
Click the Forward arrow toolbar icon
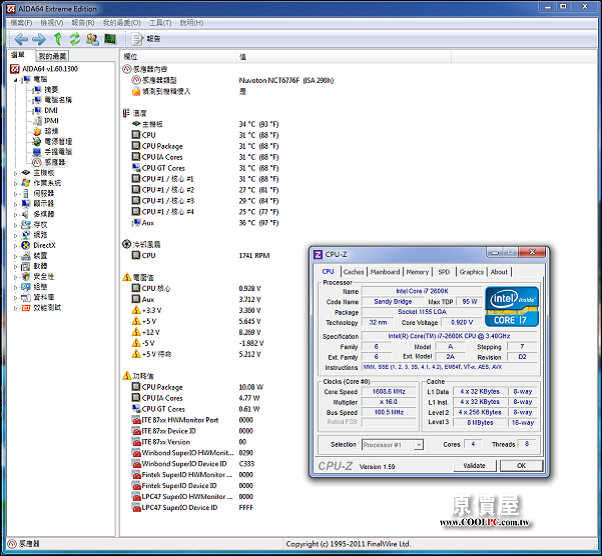click(x=39, y=39)
